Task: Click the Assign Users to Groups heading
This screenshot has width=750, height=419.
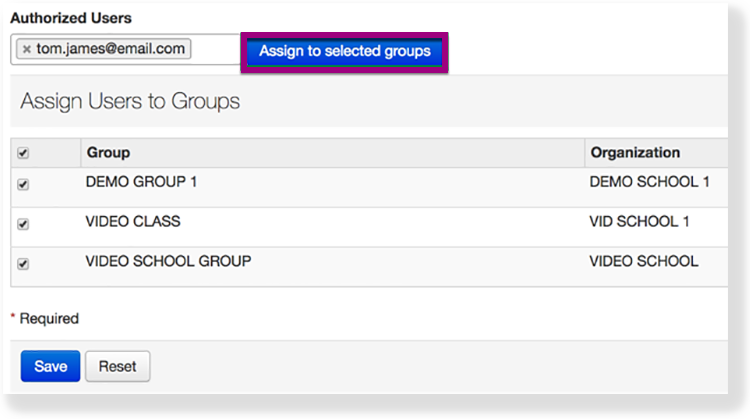Action: pos(130,101)
